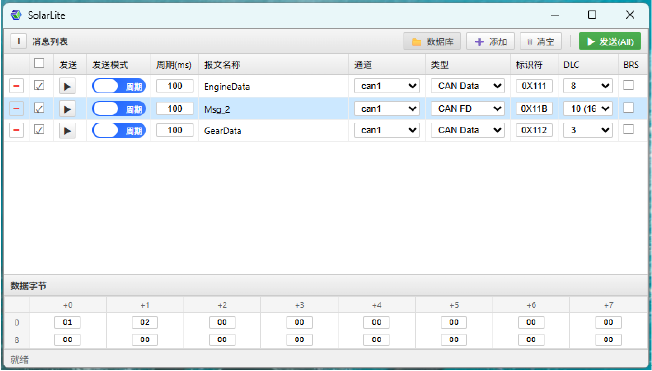Open DLC dropdown for GearData
Image resolution: width=652 pixels, height=371 pixels.
tap(588, 130)
